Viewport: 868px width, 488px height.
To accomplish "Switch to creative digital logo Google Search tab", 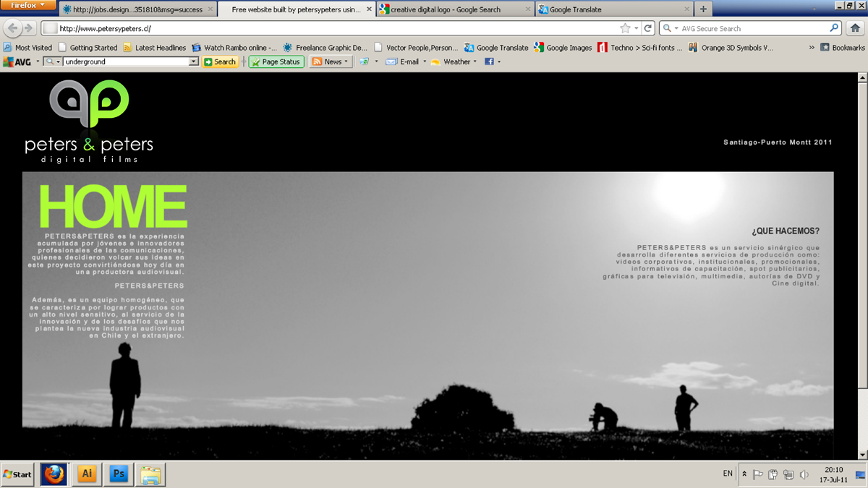I will [456, 9].
